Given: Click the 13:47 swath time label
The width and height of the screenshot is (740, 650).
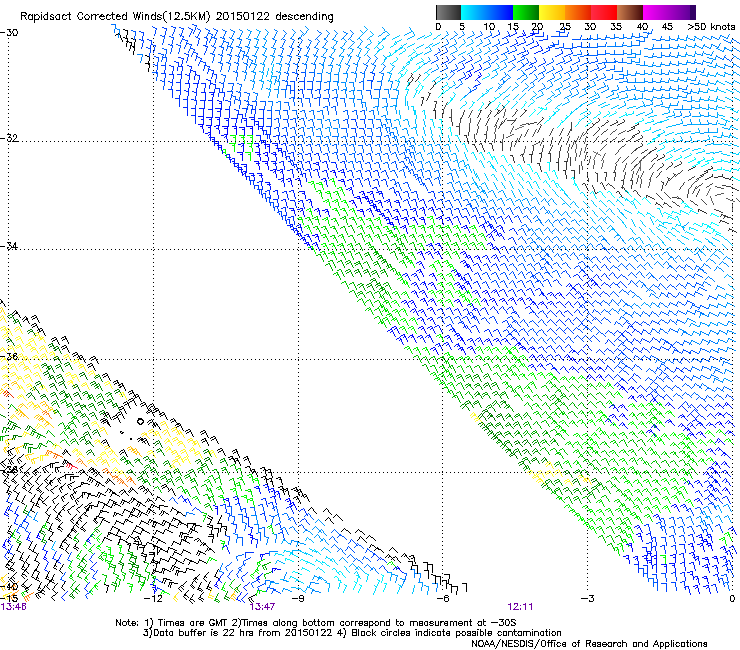Looking at the screenshot, I should click(262, 607).
